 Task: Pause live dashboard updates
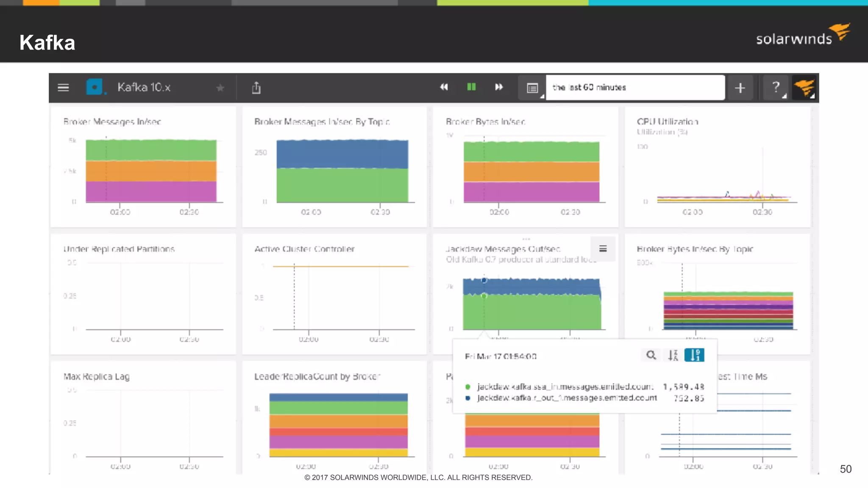pos(471,87)
